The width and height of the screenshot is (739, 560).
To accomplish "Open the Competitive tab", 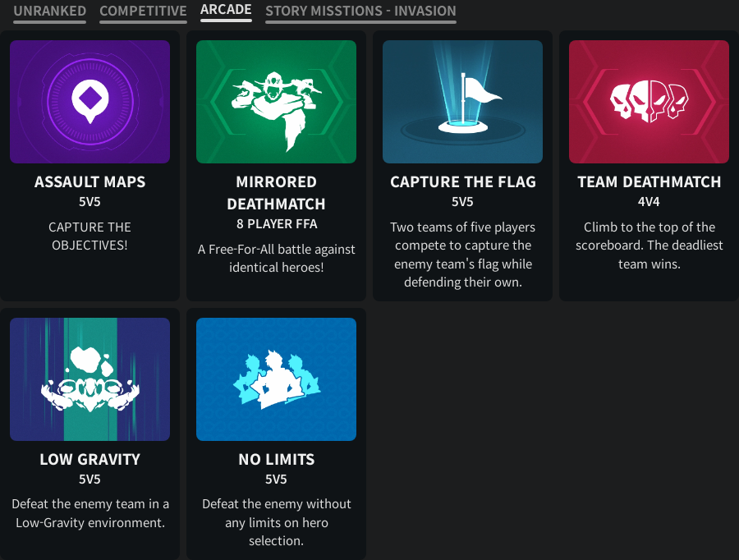I will pos(143,11).
